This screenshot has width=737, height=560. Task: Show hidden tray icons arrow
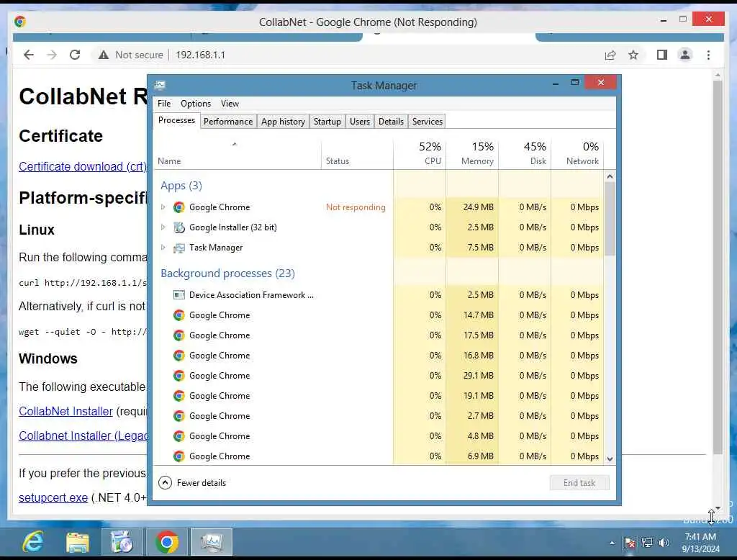coord(612,543)
